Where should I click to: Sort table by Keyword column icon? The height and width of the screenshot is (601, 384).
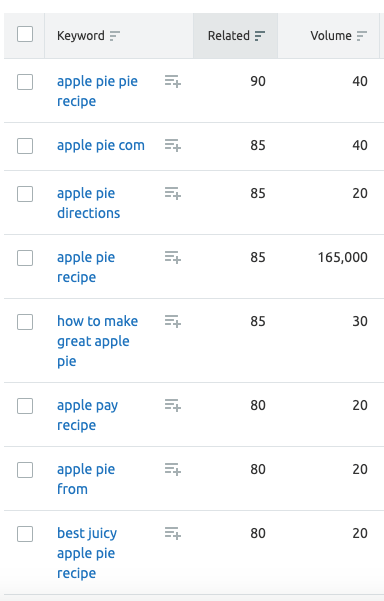coord(115,36)
